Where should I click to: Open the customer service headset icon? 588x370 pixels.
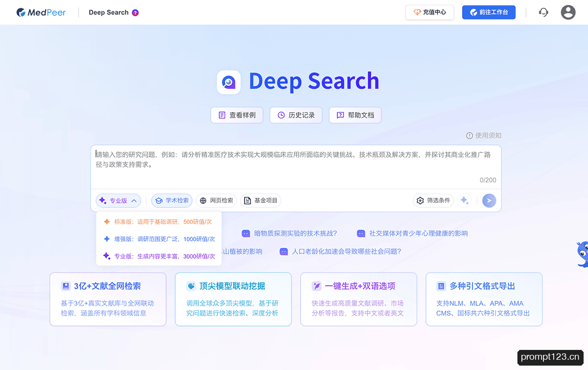pos(543,12)
